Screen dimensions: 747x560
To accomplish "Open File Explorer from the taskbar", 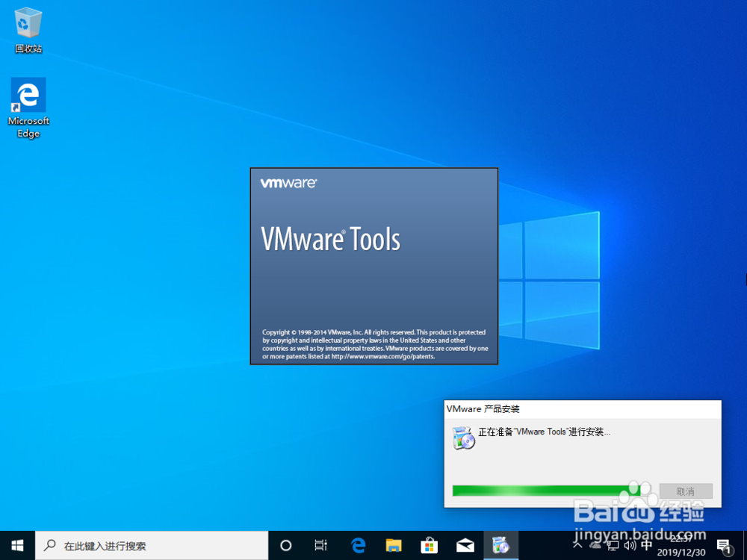I will (394, 546).
